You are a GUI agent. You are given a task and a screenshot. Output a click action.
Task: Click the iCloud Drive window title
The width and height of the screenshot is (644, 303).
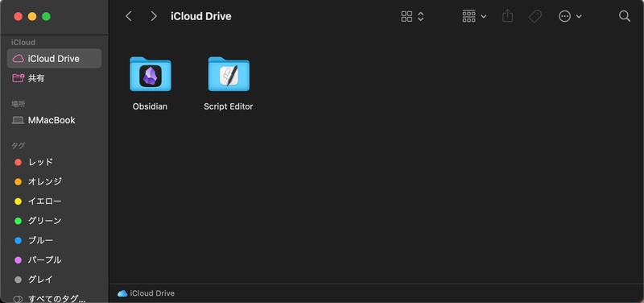click(x=200, y=16)
